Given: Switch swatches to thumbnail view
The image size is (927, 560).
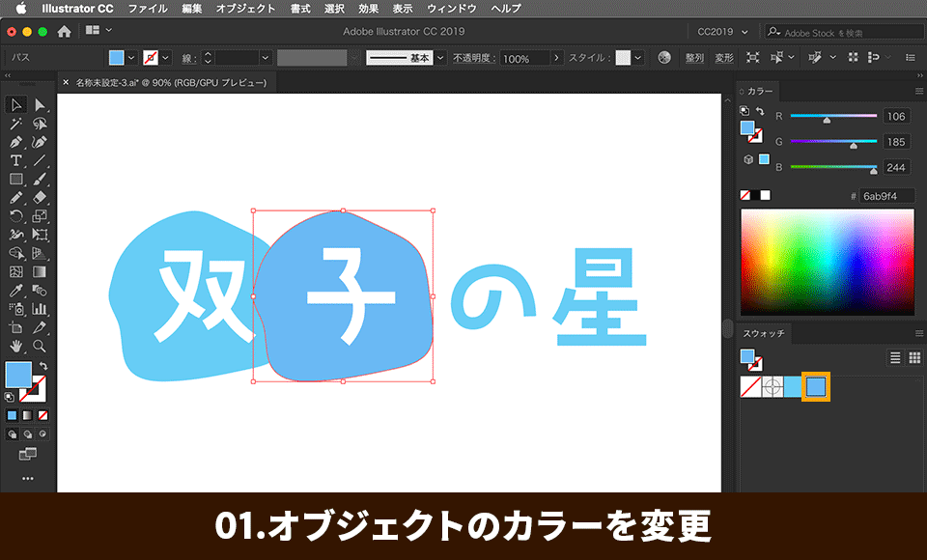Looking at the screenshot, I should [x=914, y=358].
